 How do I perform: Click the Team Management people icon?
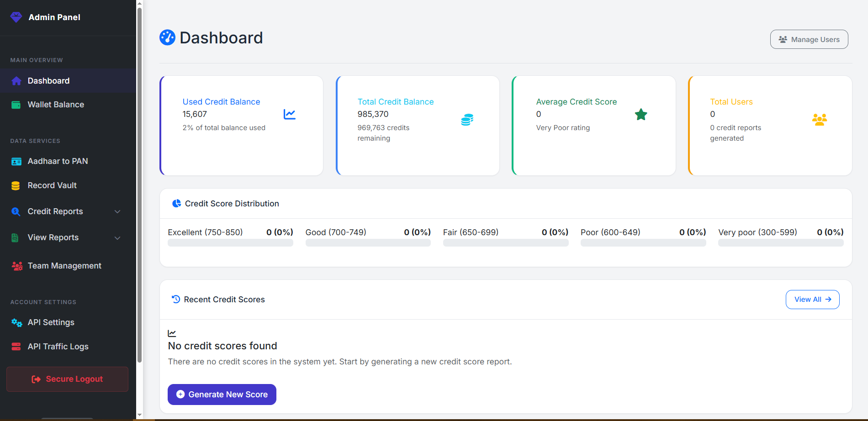coord(17,266)
